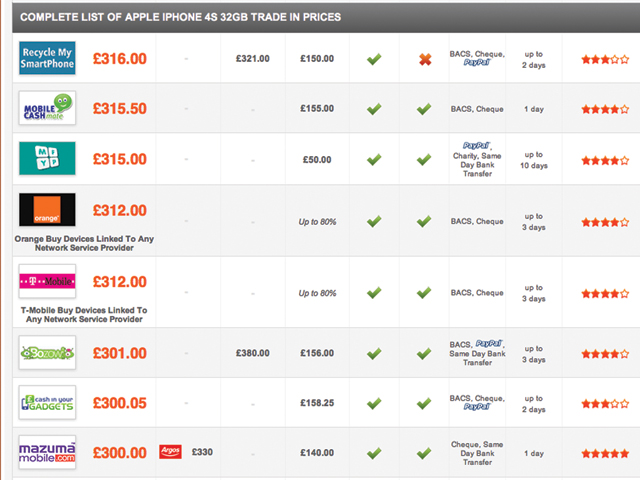Open the Recycle My SmartPhone logo

tap(47, 58)
